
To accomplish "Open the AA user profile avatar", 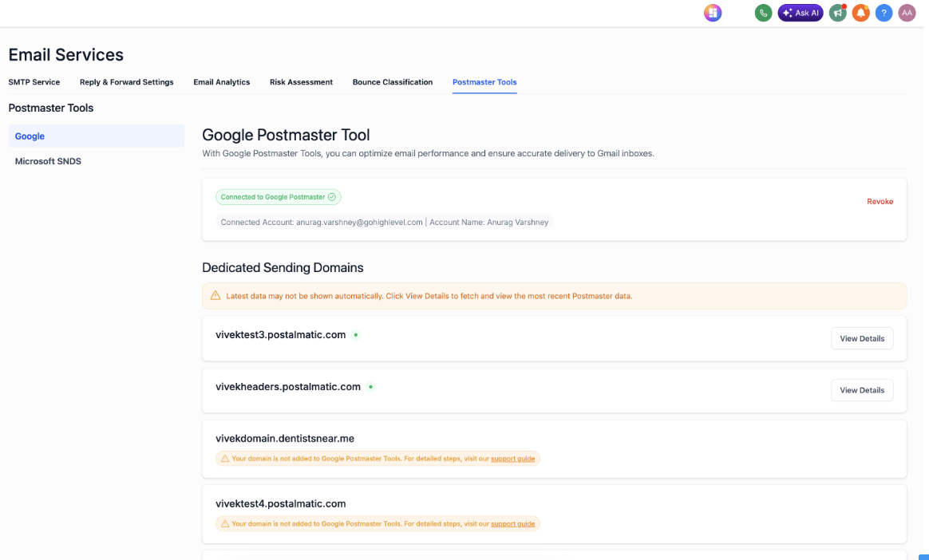I will pos(907,13).
